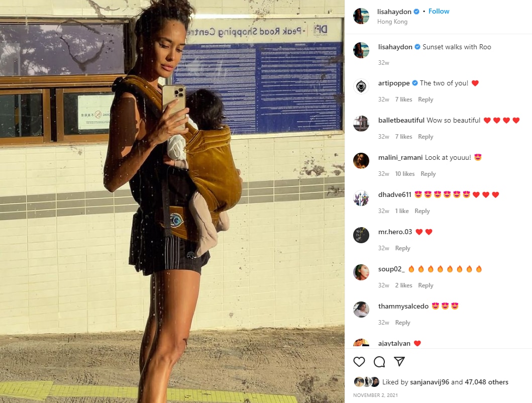Viewport: 532px width, 403px height.
Task: View the 7 likes on balletbeautiful's comment
Action: pos(403,137)
